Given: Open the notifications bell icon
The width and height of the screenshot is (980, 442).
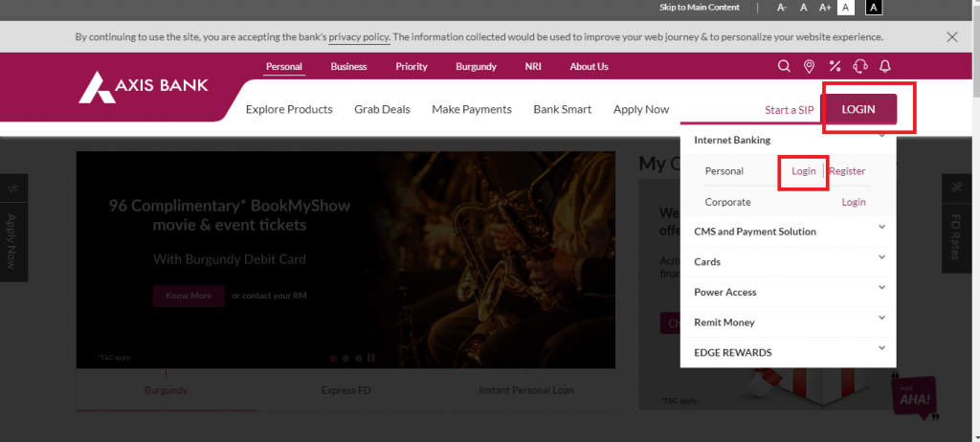Looking at the screenshot, I should click(885, 66).
